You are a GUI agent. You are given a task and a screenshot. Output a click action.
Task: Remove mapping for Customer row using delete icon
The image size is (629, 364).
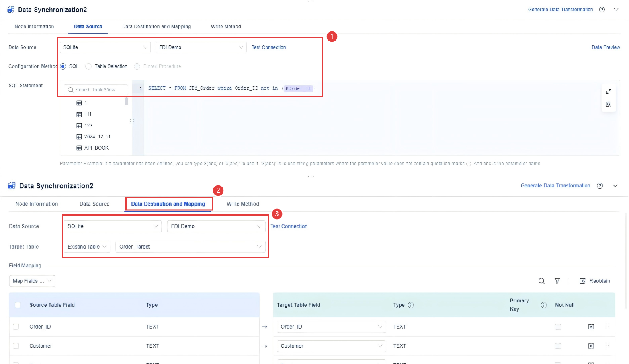point(591,346)
